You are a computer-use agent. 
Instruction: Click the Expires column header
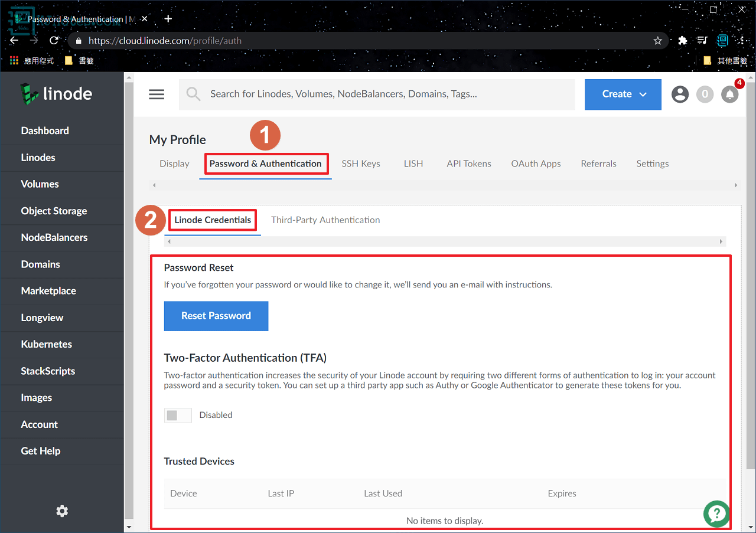(x=562, y=493)
